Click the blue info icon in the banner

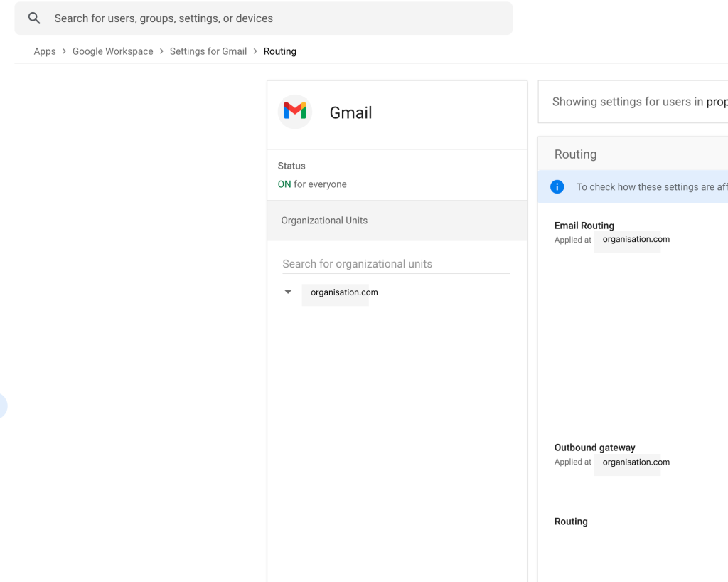point(557,186)
